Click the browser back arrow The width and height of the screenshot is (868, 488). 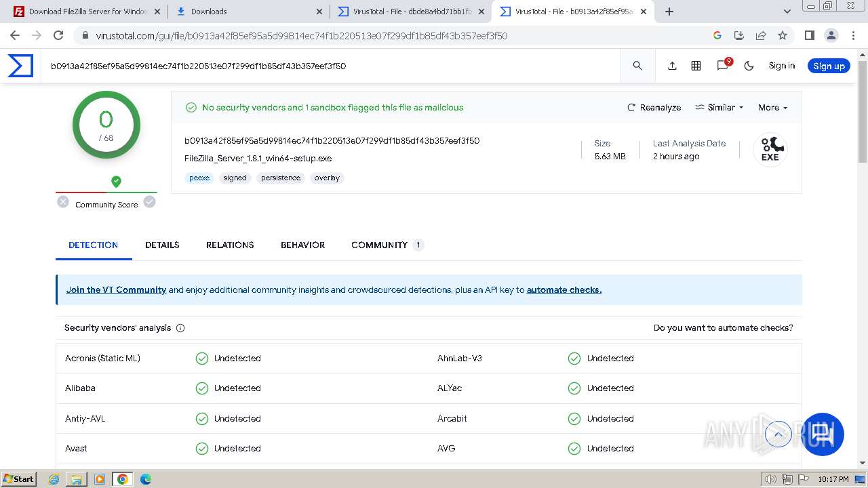tap(15, 35)
